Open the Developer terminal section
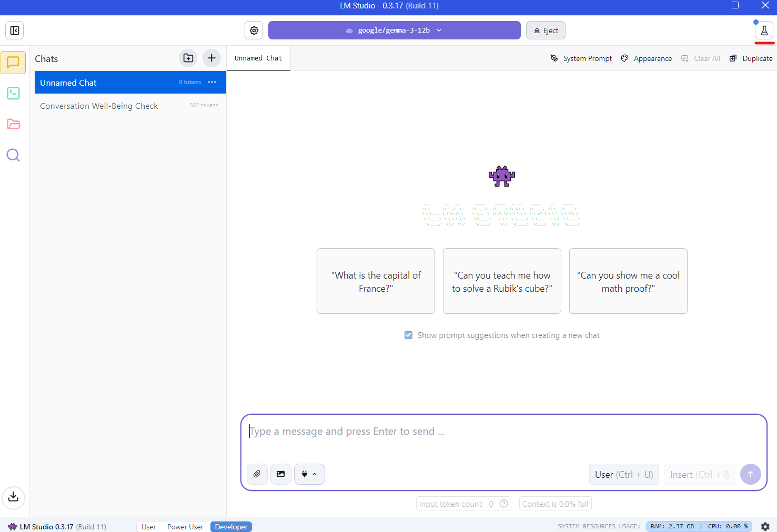This screenshot has height=532, width=777. click(x=13, y=94)
